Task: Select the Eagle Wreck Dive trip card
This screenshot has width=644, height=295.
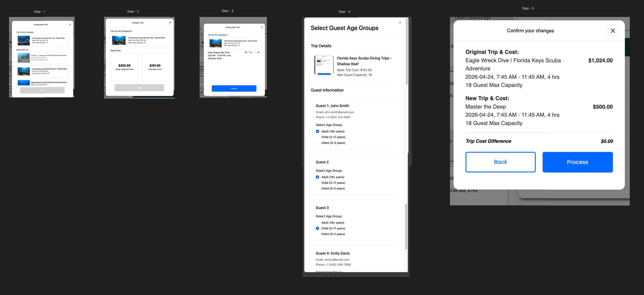Action: click(43, 82)
